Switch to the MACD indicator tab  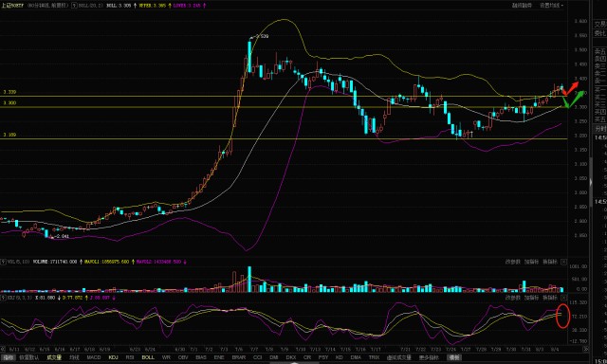[x=94, y=357]
